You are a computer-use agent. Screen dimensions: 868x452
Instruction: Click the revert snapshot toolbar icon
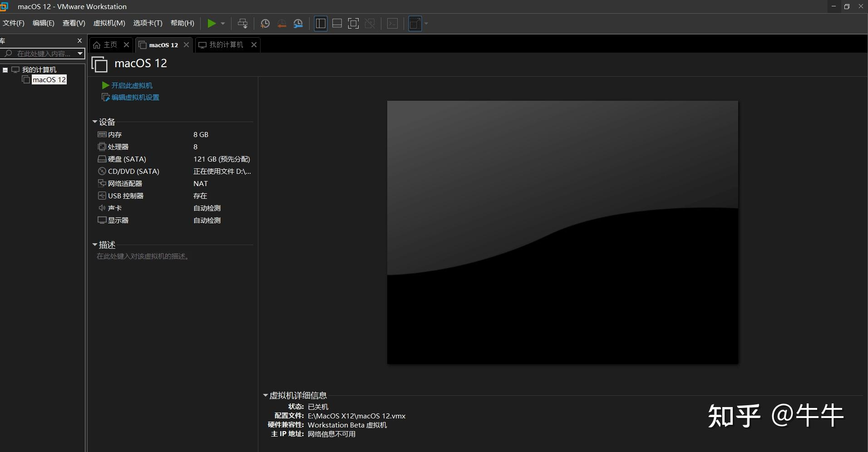[x=282, y=24]
